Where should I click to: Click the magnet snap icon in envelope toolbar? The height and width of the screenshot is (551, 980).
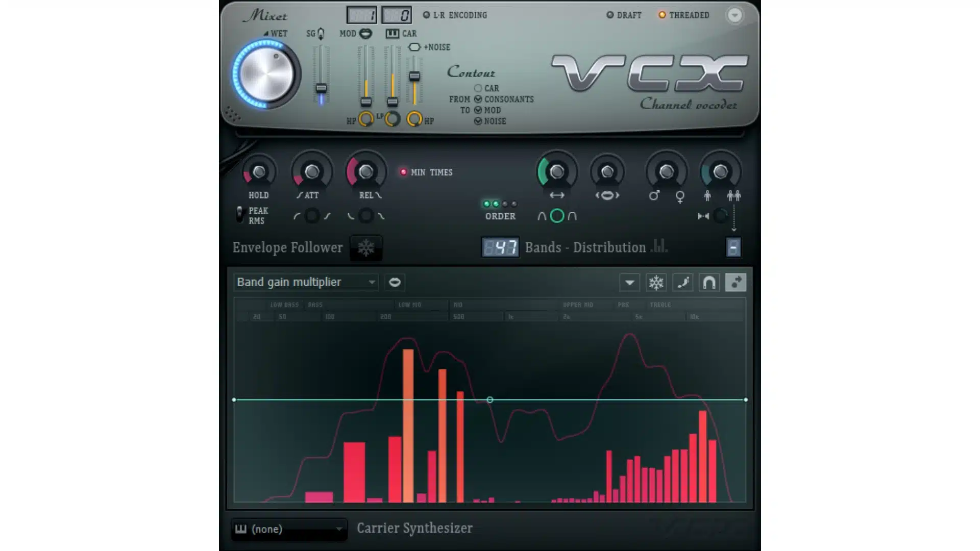tap(709, 282)
